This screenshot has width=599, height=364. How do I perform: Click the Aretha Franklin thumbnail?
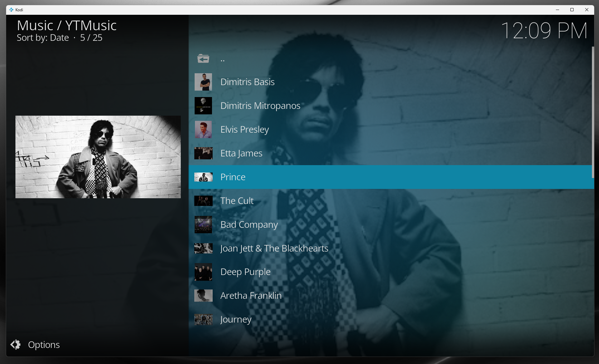tap(203, 296)
